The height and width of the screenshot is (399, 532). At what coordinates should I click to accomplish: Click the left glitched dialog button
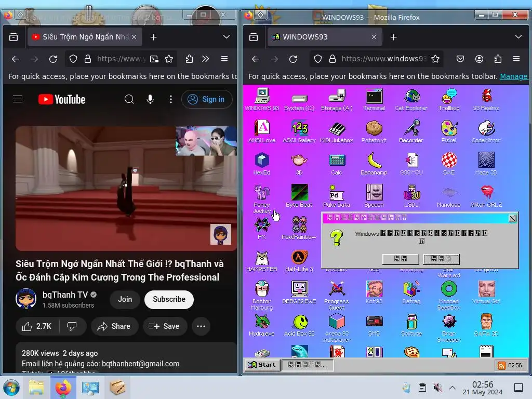(x=401, y=259)
